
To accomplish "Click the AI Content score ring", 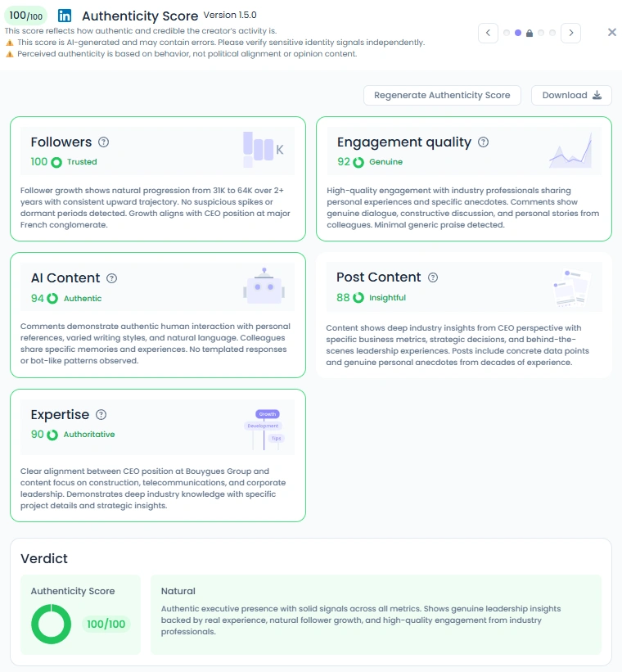I will click(x=52, y=299).
